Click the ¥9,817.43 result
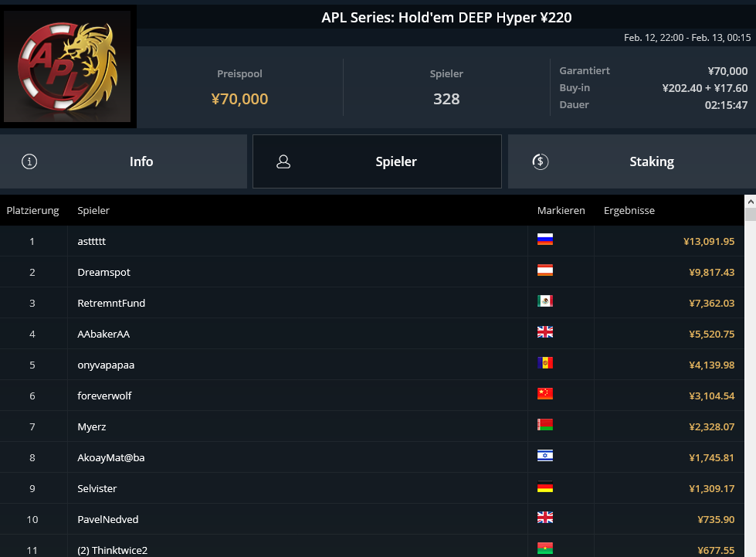Viewport: 756px width, 557px height. pos(712,273)
